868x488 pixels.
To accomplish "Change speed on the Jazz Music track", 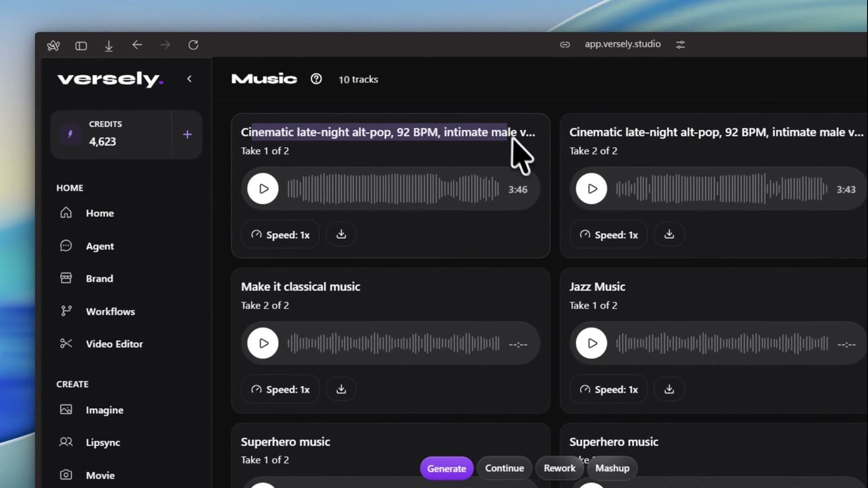I will [609, 389].
